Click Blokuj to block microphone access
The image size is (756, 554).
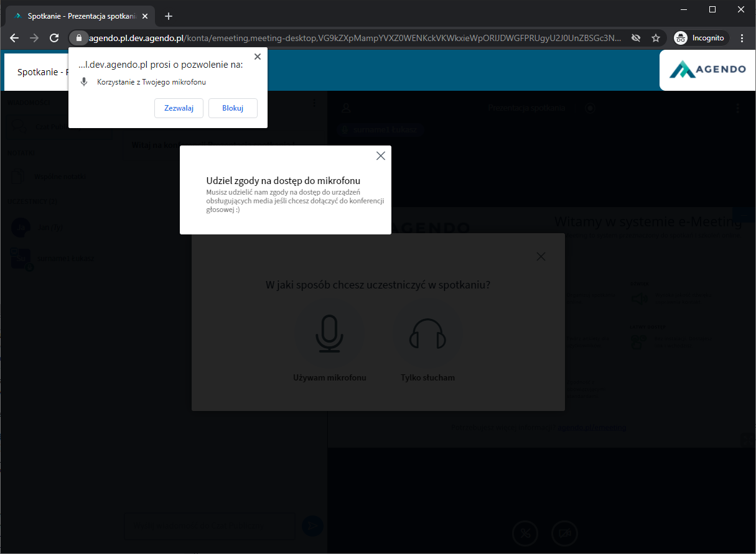click(x=233, y=108)
